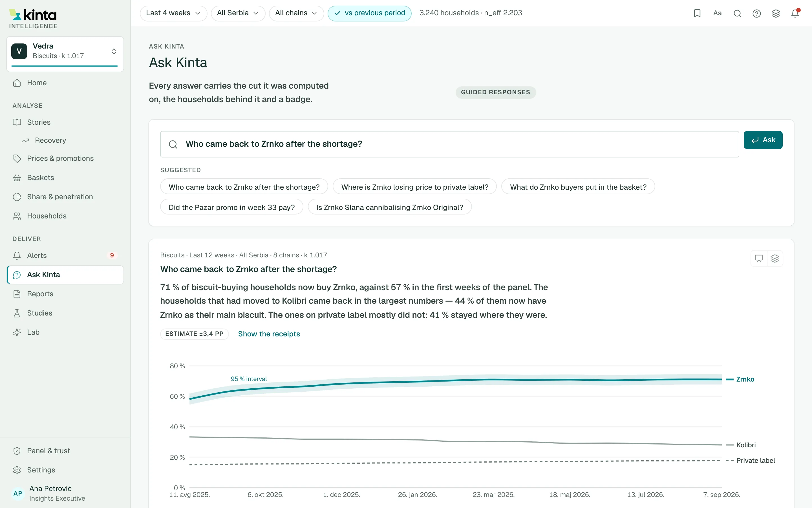Viewport: 812px width, 508px height.
Task: Click Show the receipts link
Action: tap(269, 334)
